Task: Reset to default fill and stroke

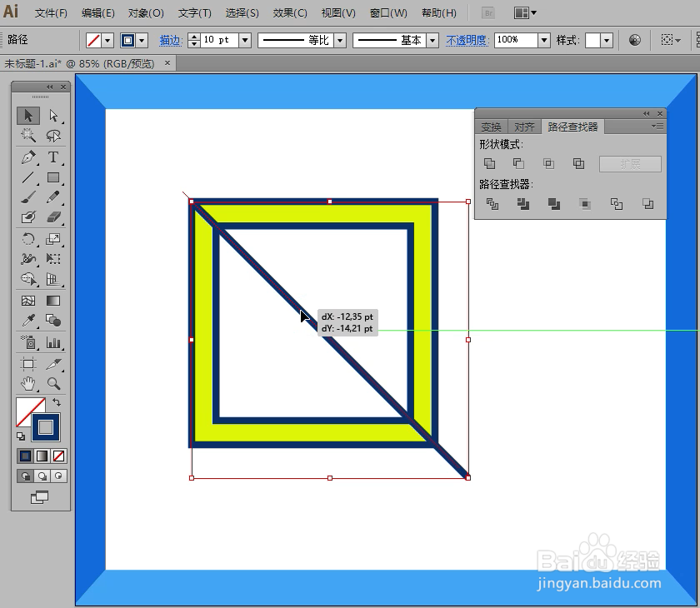Action: 21,436
